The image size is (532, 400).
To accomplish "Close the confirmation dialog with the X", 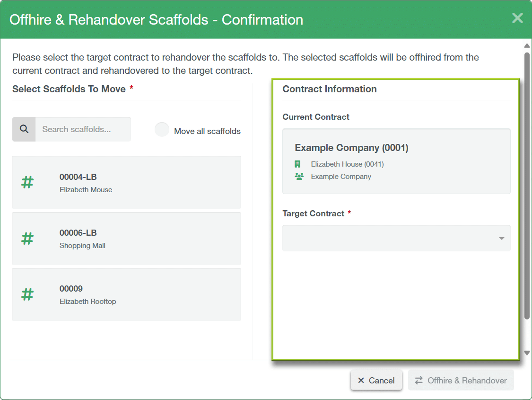I will pyautogui.click(x=517, y=18).
